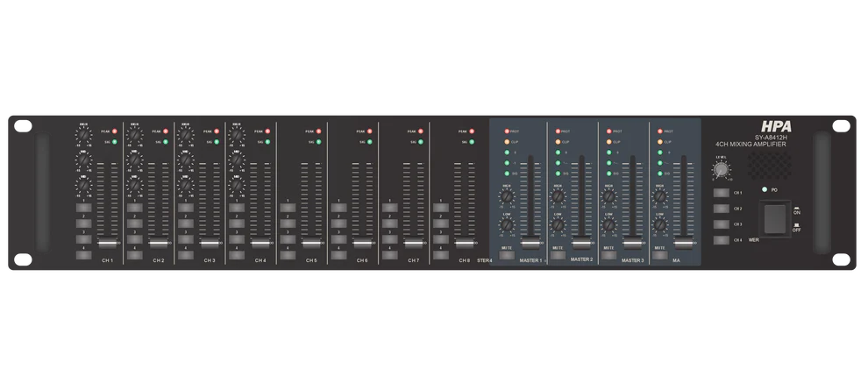Click the HIGH knob on MASTER 1
The image size is (868, 376).
(x=507, y=196)
